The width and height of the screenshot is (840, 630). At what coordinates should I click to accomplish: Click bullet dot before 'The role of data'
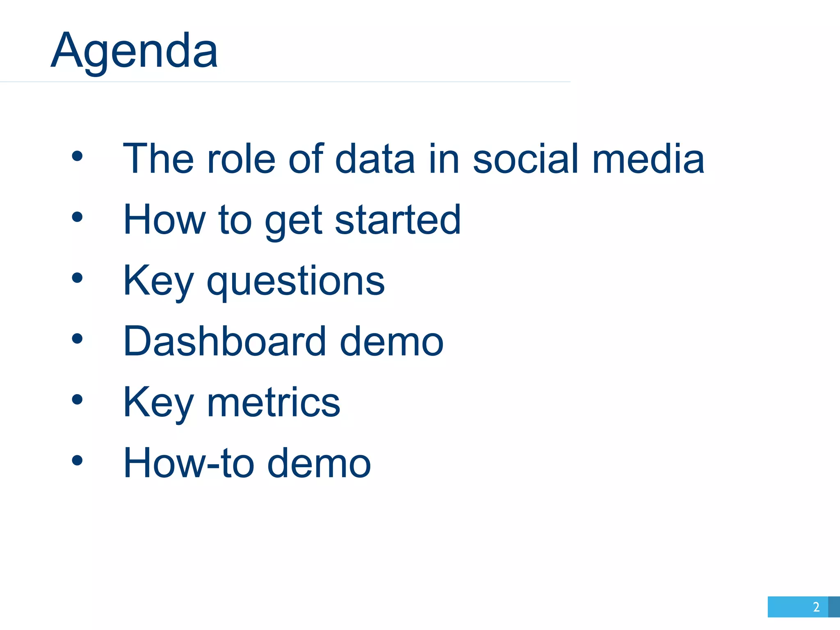coord(77,156)
